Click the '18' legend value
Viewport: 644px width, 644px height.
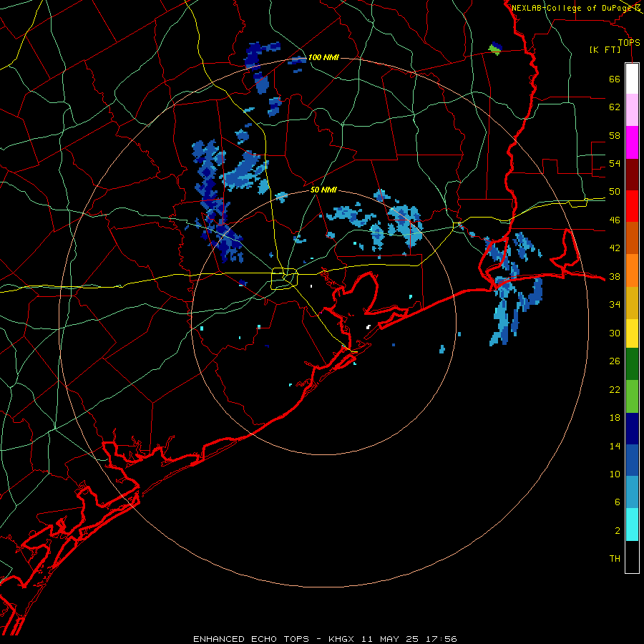tap(615, 418)
